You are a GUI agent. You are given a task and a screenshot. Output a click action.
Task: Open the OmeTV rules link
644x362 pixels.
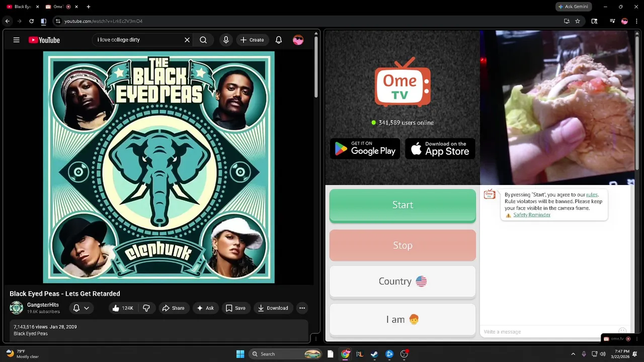tap(592, 195)
